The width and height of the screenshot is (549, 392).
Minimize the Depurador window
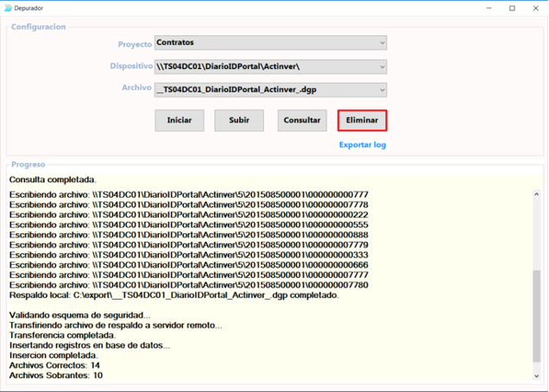click(x=487, y=8)
